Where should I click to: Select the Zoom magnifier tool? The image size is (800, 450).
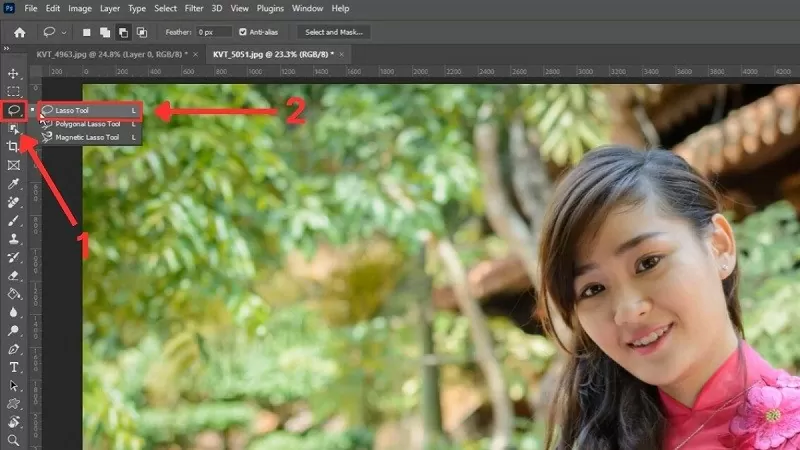pyautogui.click(x=14, y=440)
